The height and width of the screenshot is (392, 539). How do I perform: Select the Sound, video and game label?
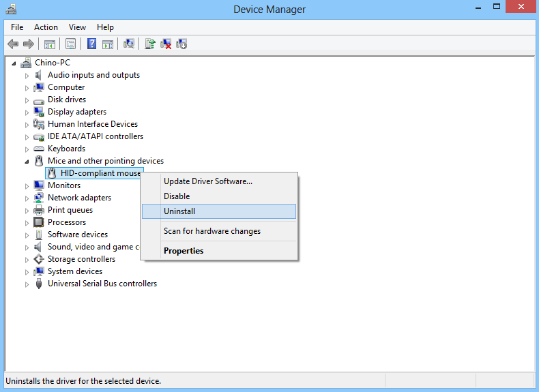[93, 247]
